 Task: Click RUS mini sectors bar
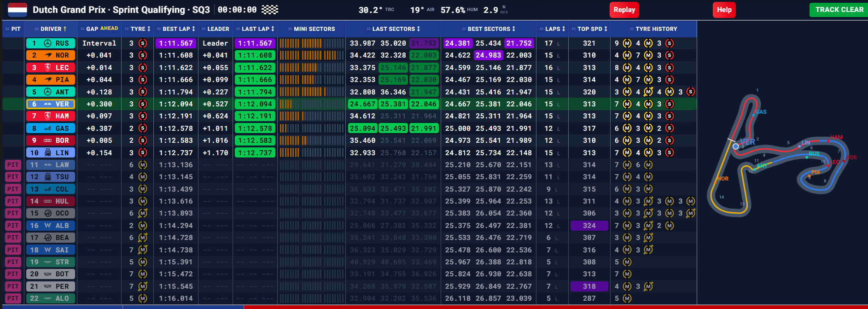(x=312, y=43)
